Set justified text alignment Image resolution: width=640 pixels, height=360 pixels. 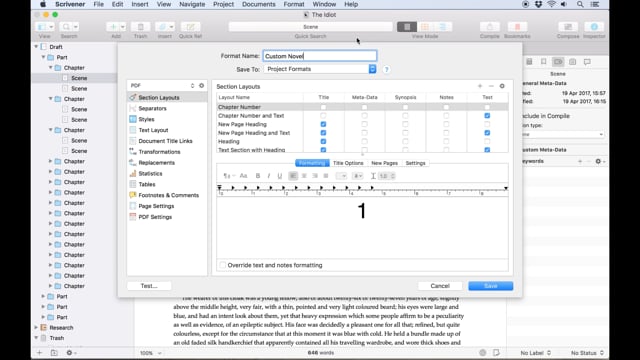[x=326, y=176]
